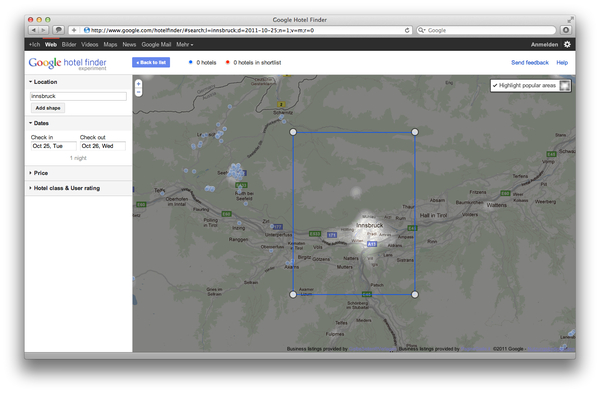600x393 pixels.
Task: Click the 0 hotels in shortlist text
Action: click(257, 62)
